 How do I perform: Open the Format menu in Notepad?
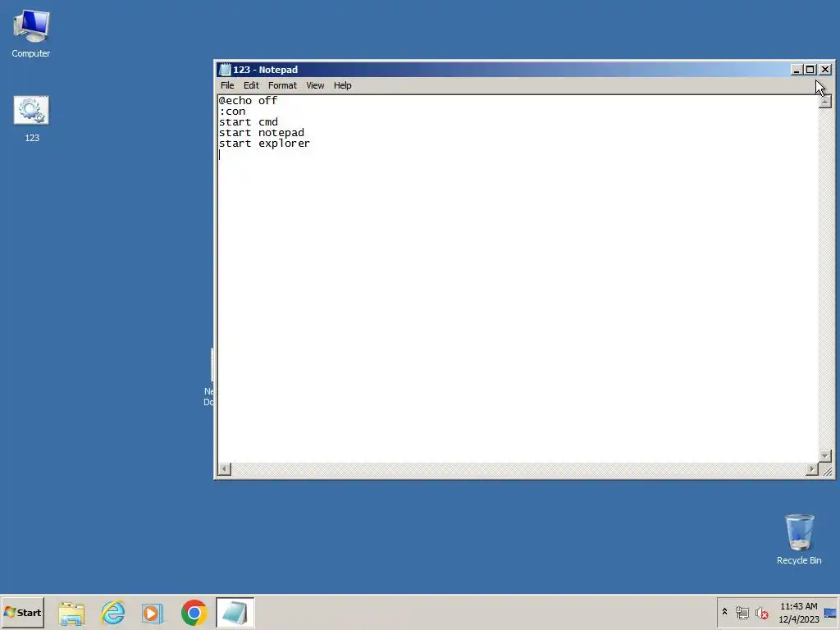(282, 85)
